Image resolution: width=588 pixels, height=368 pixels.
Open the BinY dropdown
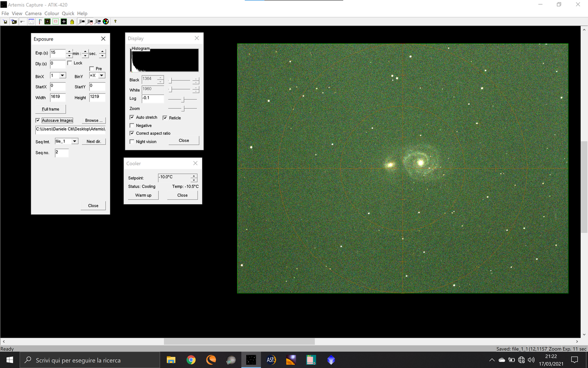click(102, 75)
